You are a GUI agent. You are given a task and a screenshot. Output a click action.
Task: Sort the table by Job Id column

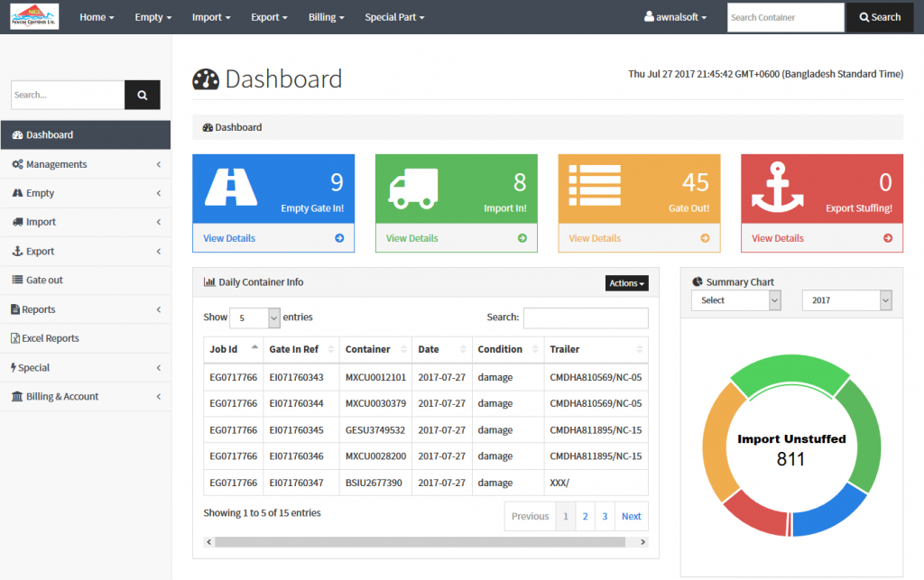[x=234, y=349]
